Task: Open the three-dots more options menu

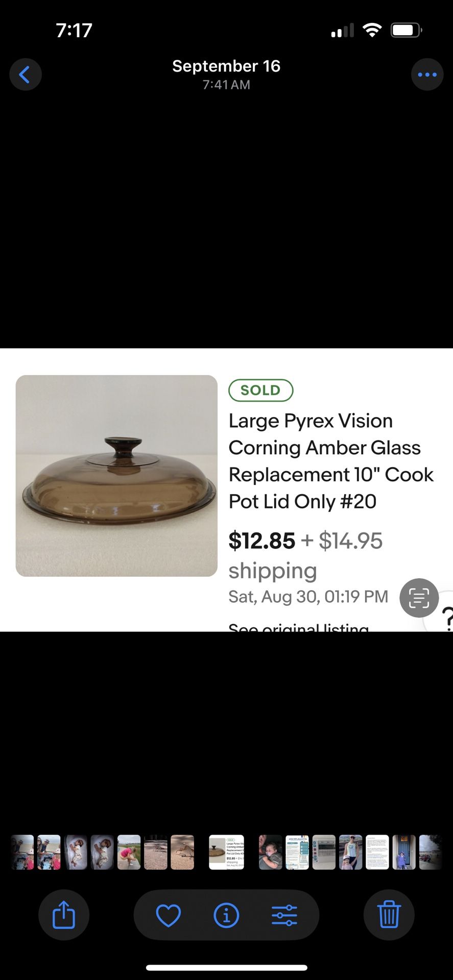Action: 427,75
